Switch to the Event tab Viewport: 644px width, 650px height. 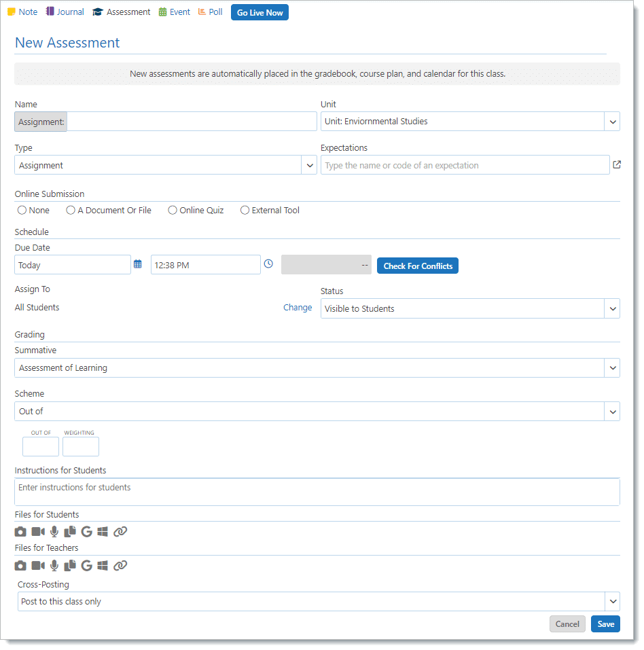click(x=175, y=12)
